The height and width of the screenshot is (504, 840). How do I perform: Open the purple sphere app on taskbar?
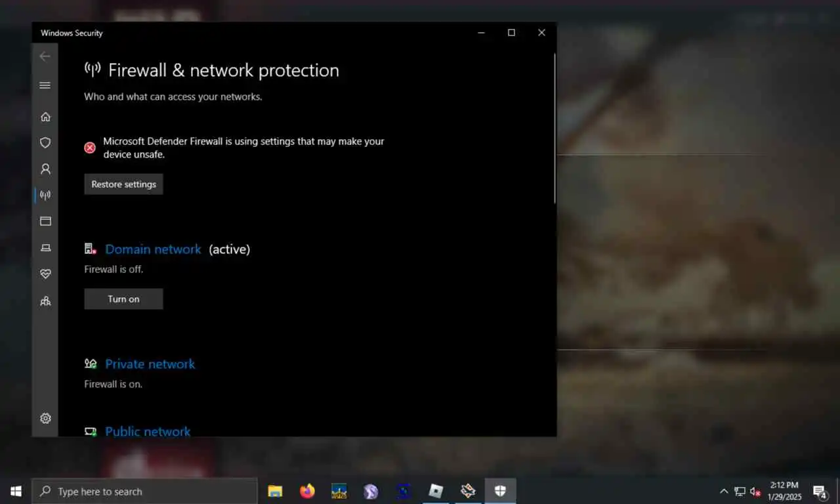[x=371, y=491]
